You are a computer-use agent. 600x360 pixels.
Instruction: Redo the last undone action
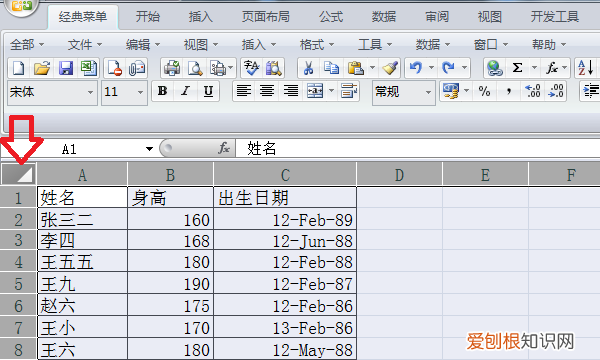pos(448,68)
